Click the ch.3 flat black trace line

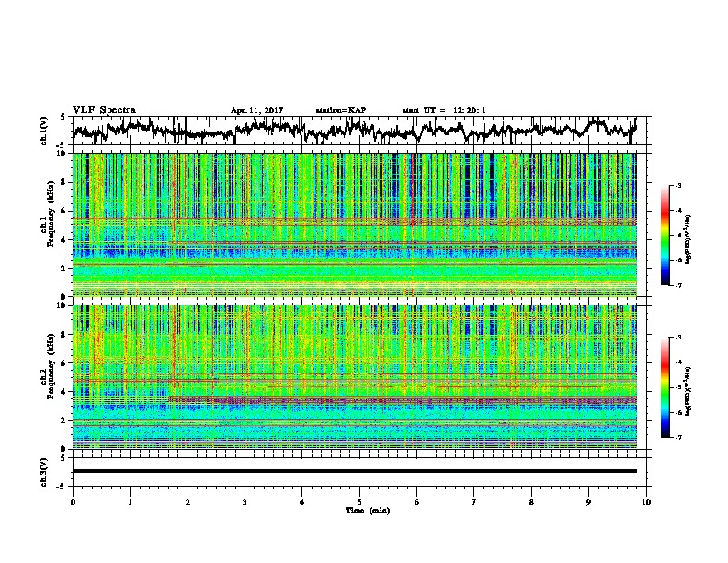pyautogui.click(x=355, y=471)
